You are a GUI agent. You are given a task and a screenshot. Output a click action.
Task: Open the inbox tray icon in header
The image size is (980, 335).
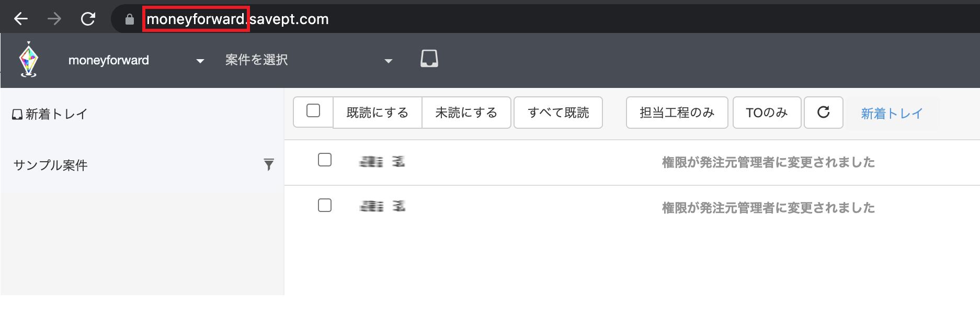point(429,59)
